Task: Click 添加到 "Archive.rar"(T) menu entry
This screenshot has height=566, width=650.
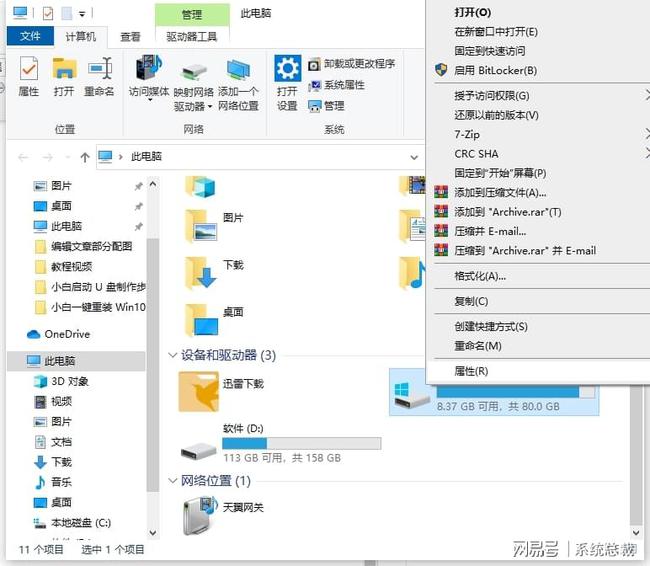Action: click(x=508, y=212)
